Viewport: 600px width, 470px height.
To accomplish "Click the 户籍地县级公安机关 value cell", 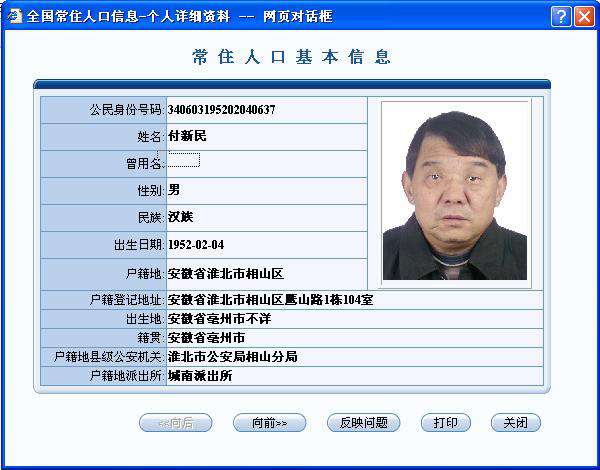I will coord(354,357).
